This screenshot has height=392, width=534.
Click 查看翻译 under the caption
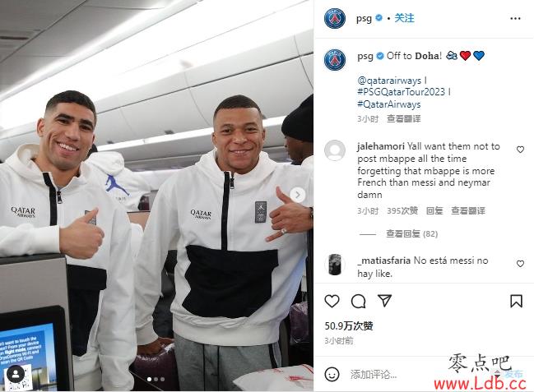pos(403,119)
